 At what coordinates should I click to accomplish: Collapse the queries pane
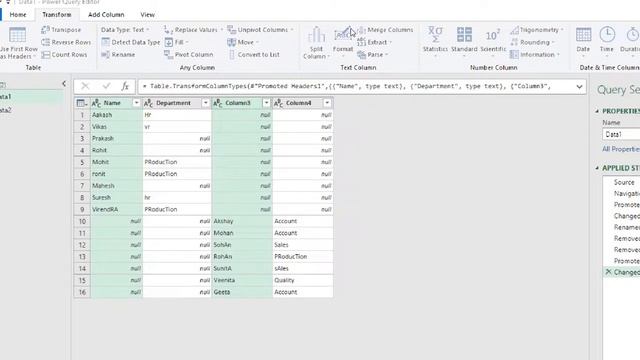pyautogui.click(x=64, y=84)
